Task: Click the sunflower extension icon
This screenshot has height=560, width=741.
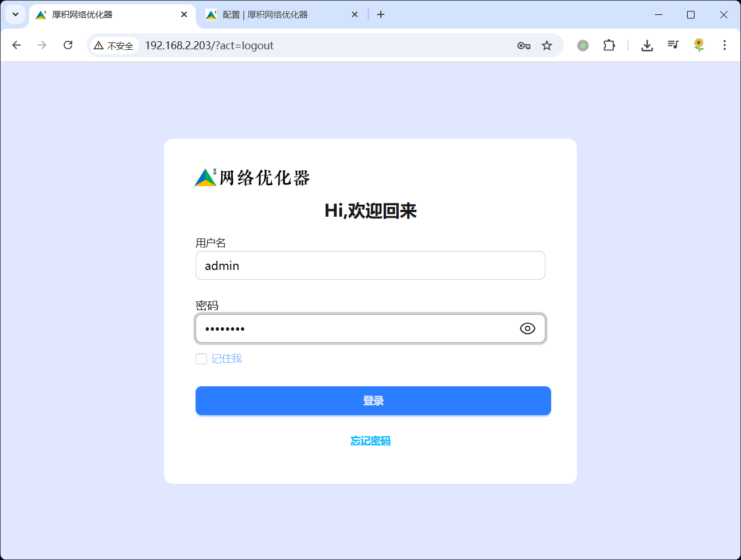Action: pyautogui.click(x=699, y=45)
